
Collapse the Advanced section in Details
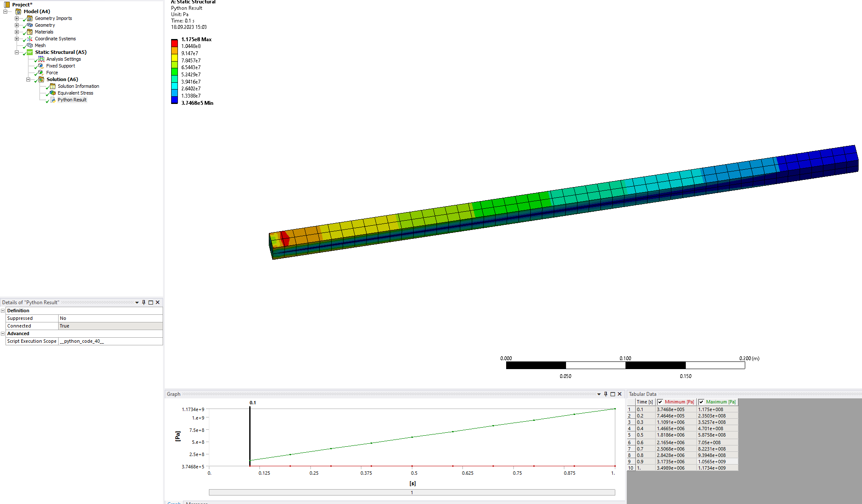pyautogui.click(x=3, y=333)
